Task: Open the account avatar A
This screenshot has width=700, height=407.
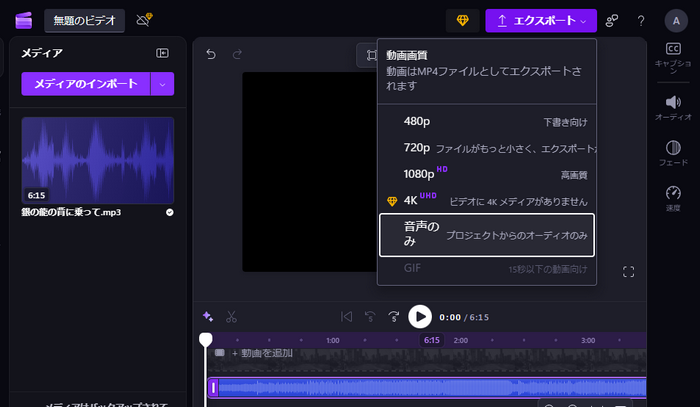Action: 676,21
